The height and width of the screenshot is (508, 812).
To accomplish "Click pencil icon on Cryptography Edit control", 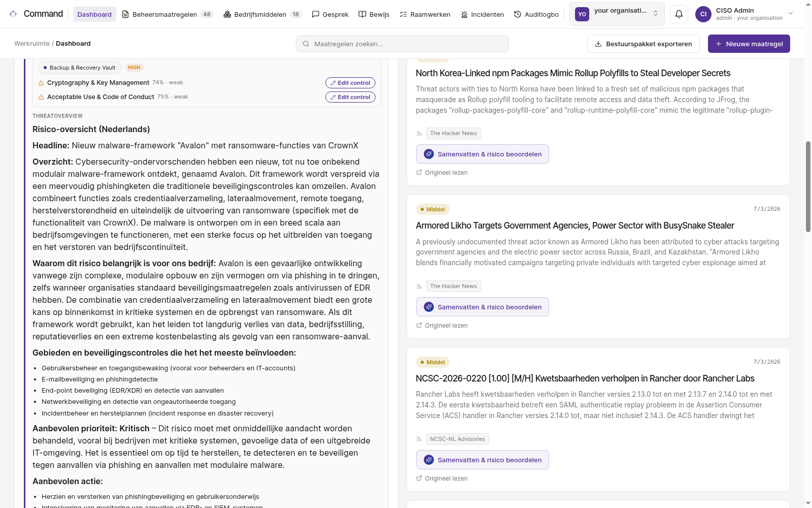I will pos(333,83).
